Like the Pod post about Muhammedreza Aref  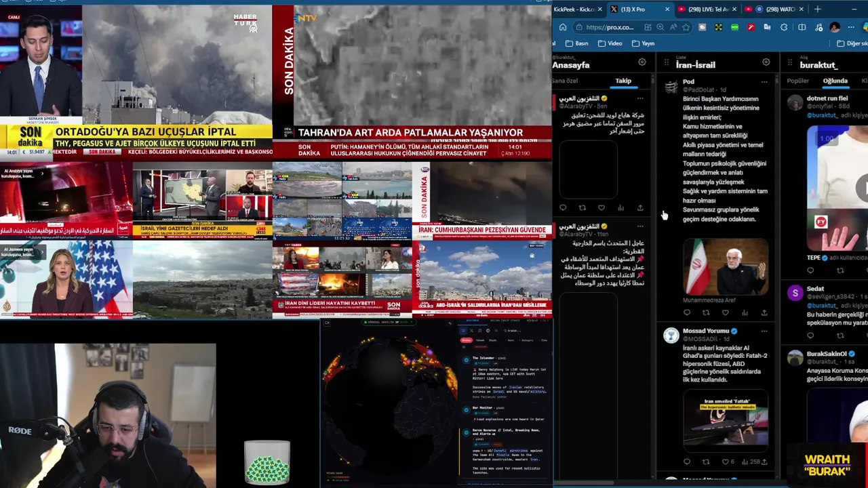725,312
